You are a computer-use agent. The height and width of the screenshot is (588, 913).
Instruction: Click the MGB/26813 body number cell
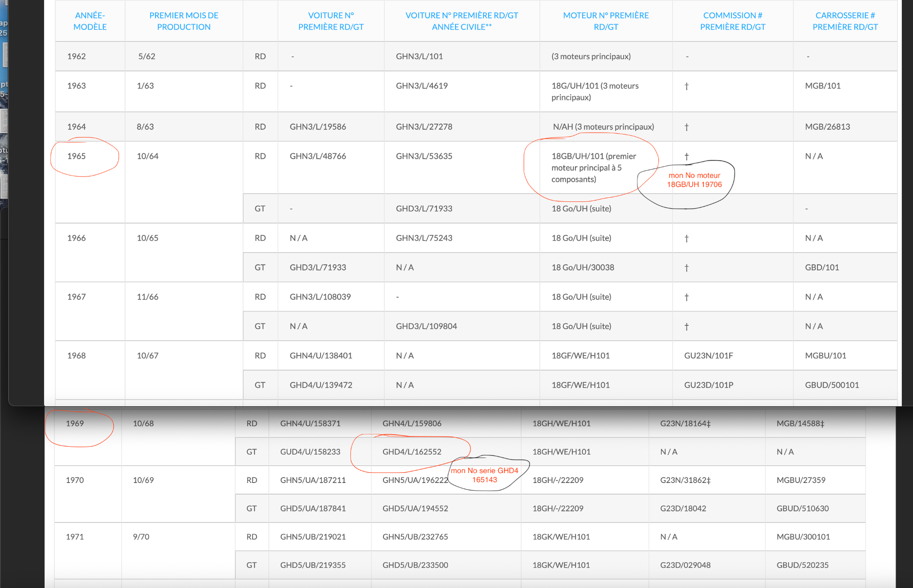coord(827,127)
